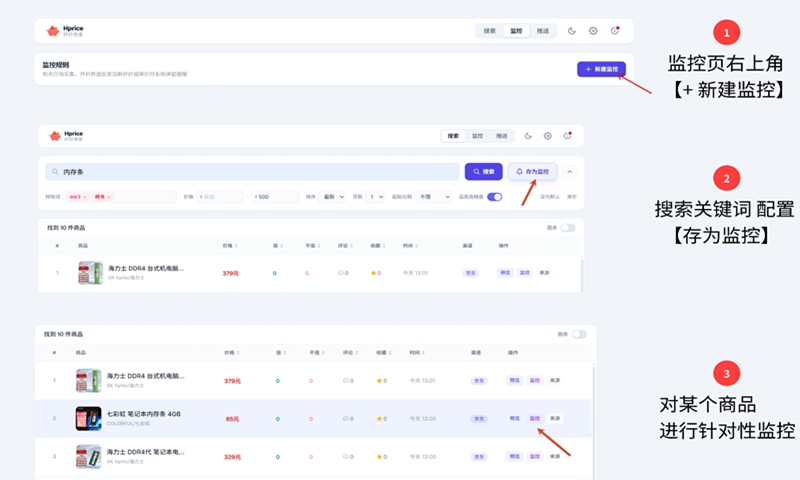Screen dimensions: 800x480
Task: Click 监控 button in the 七彩红 笔记本内存条 row
Action: [x=535, y=419]
